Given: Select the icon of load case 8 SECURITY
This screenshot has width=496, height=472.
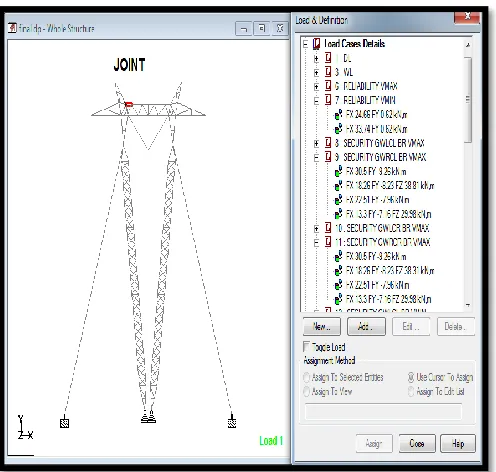Looking at the screenshot, I should coord(328,143).
